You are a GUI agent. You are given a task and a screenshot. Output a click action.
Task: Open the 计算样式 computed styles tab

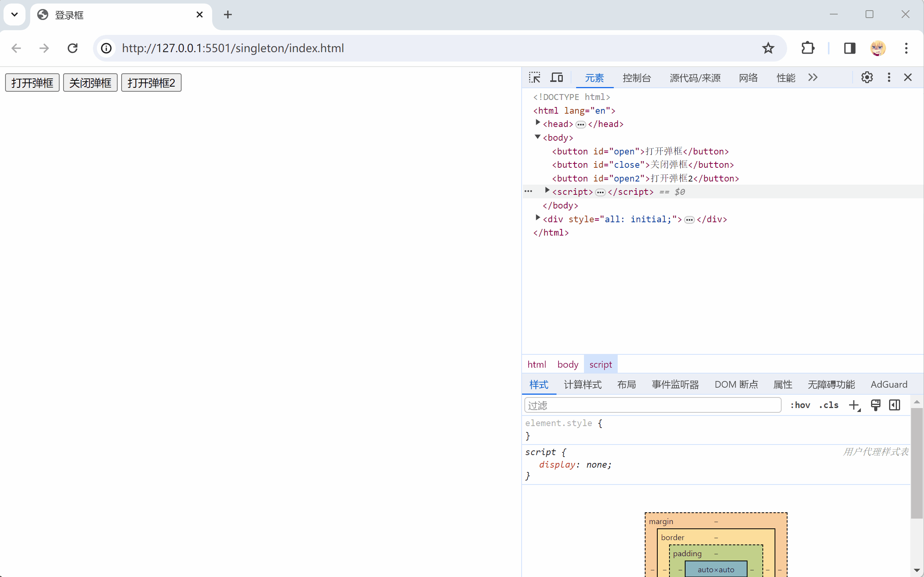(582, 385)
